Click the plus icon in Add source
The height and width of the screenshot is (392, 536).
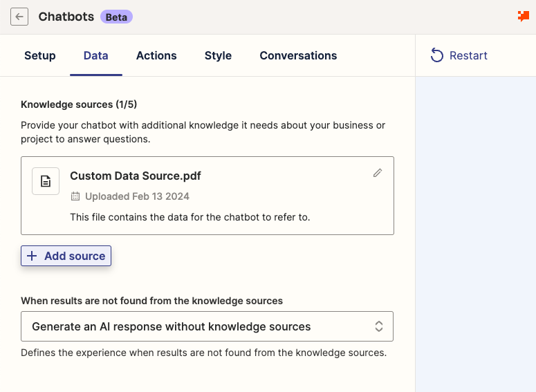click(32, 256)
